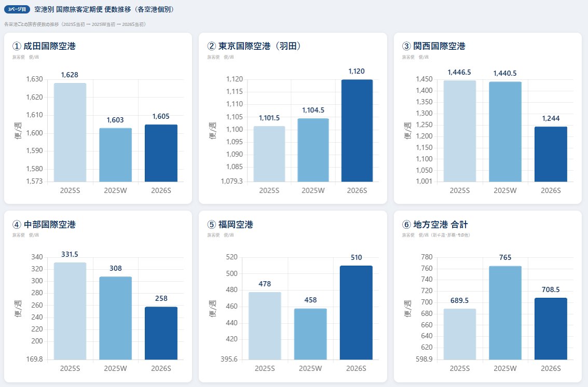The width and height of the screenshot is (588, 387).
Task: Select the Kansai 2026S bar valued 1,244
Action: (x=551, y=155)
